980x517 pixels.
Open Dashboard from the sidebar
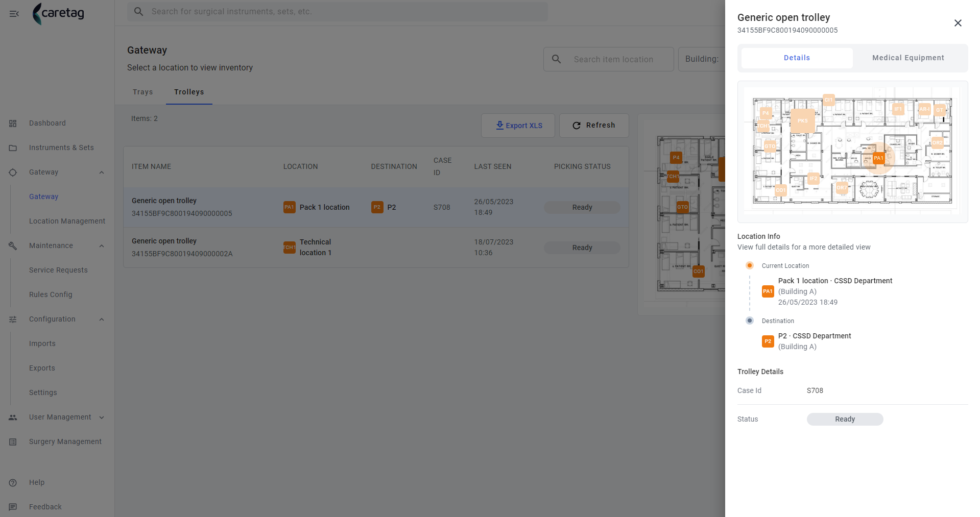47,124
